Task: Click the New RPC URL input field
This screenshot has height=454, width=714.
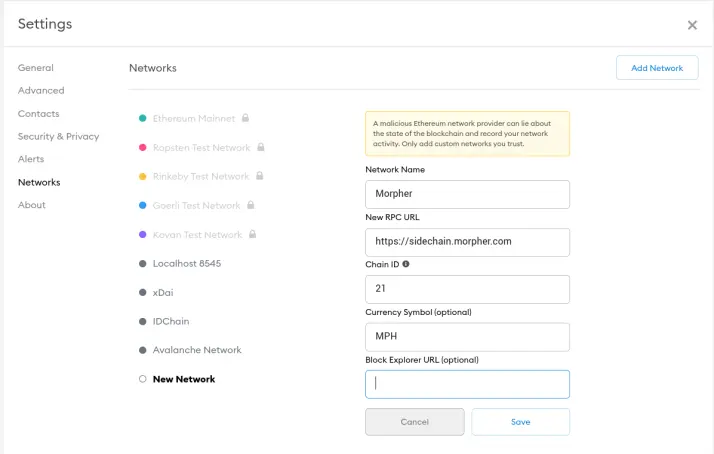Action: pyautogui.click(x=467, y=242)
